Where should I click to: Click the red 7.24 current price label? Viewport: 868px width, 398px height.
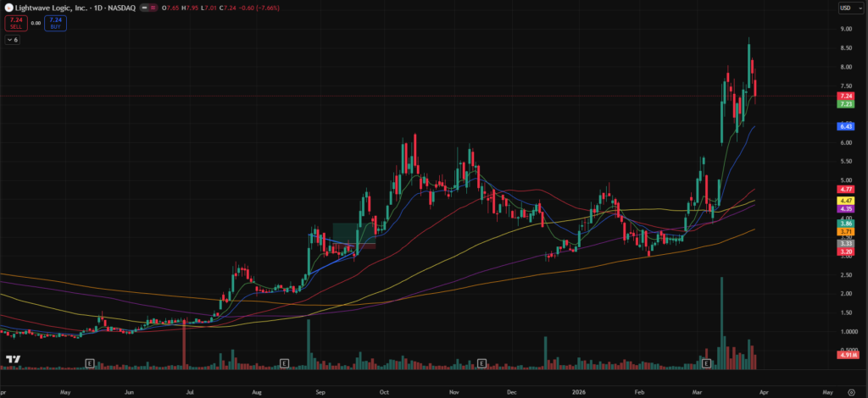coord(845,97)
